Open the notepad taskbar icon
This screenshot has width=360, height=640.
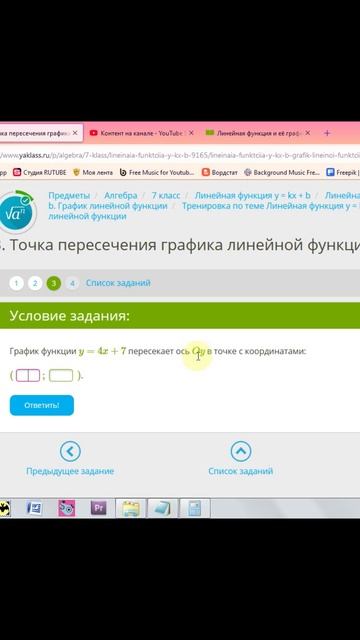[x=162, y=508]
